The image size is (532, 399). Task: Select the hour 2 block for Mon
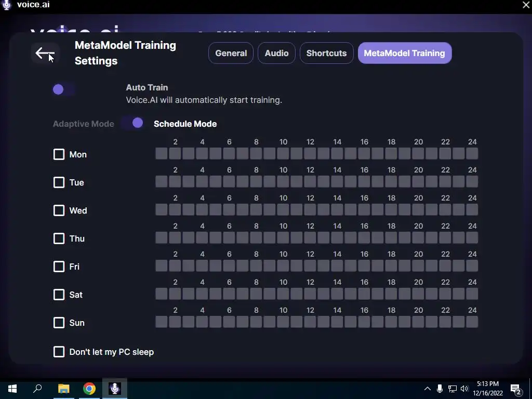pos(175,153)
